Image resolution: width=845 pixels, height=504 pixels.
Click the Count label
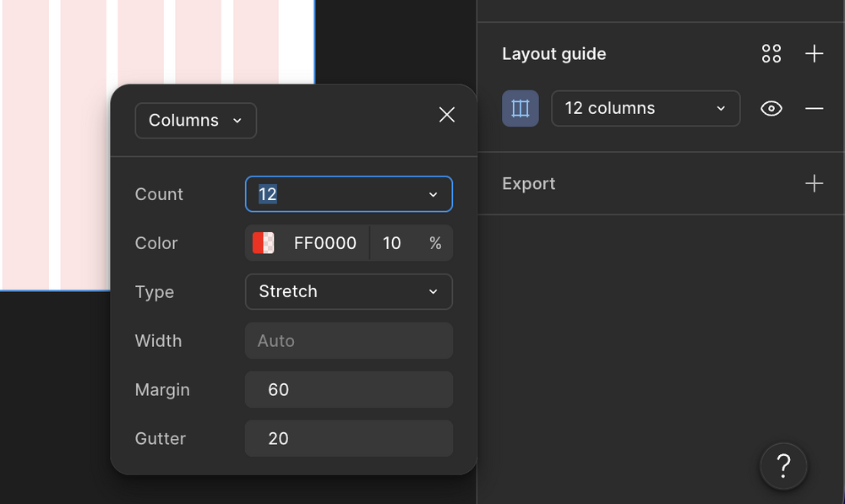click(159, 194)
